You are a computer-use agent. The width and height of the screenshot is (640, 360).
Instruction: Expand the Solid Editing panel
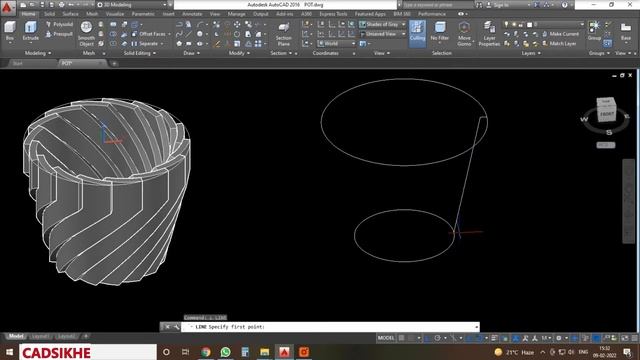pos(140,53)
